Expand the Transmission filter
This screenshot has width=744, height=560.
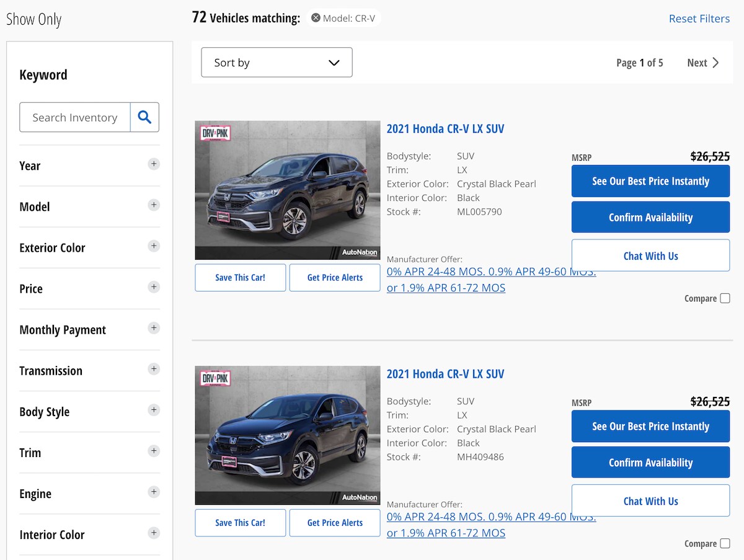pos(154,369)
